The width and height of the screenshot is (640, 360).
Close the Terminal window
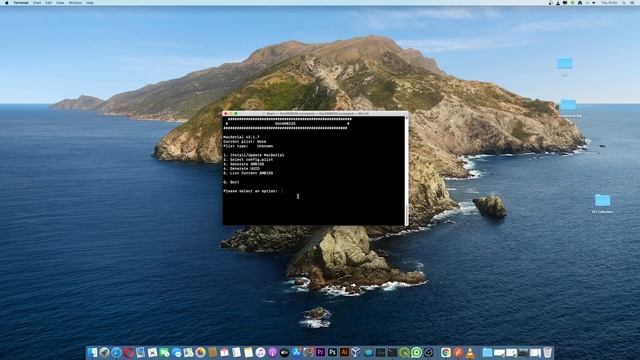coord(226,113)
